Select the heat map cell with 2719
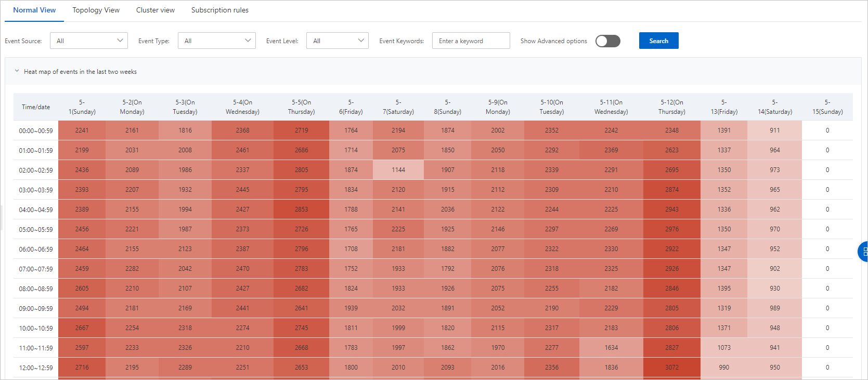The width and height of the screenshot is (868, 380). [302, 130]
